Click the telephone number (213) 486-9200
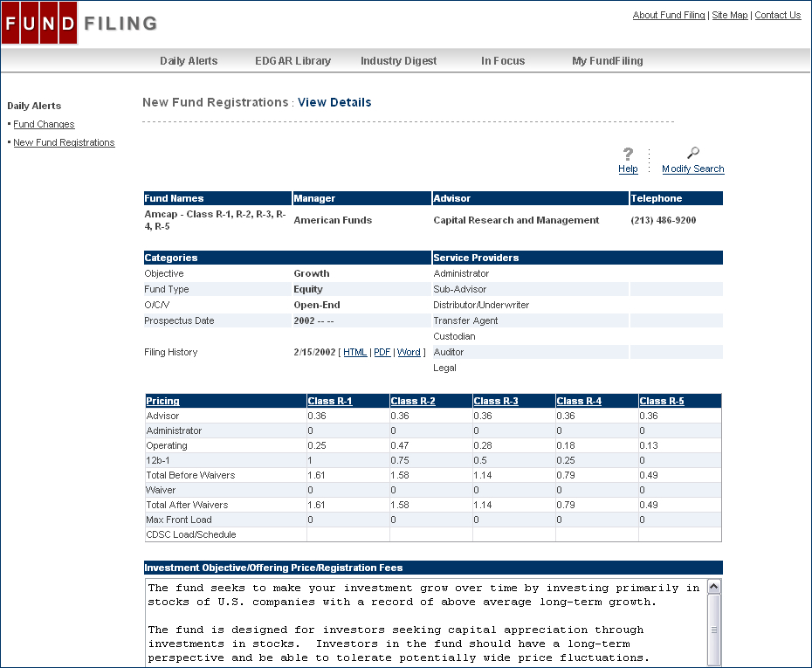 (x=663, y=220)
